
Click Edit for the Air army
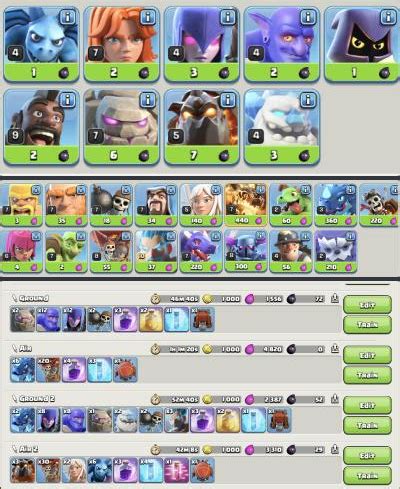click(x=367, y=355)
